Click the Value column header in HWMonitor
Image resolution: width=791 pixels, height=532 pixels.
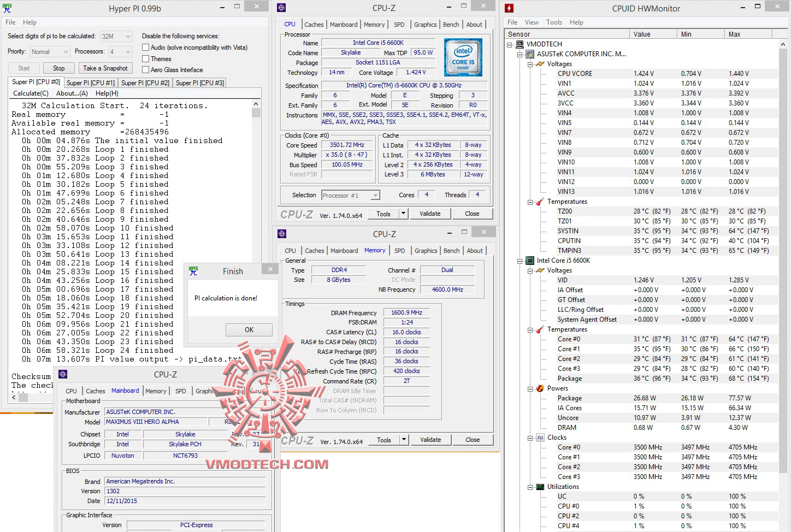653,34
